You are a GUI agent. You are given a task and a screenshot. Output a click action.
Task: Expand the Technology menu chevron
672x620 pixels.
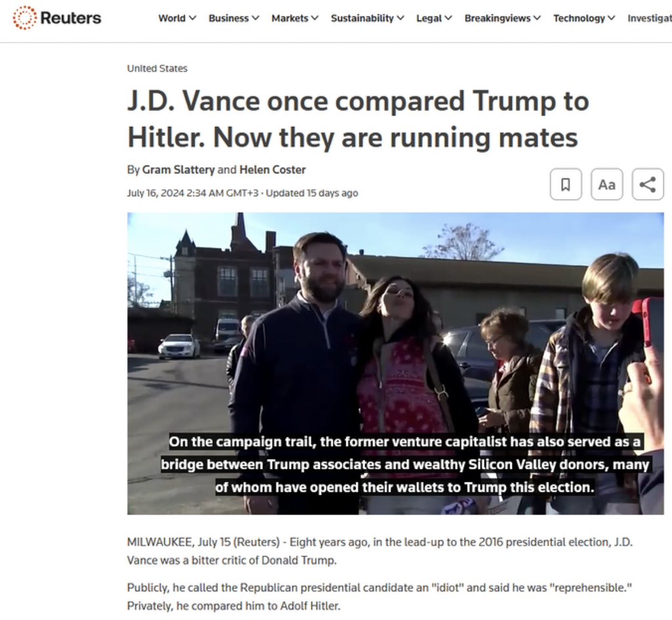tap(612, 18)
